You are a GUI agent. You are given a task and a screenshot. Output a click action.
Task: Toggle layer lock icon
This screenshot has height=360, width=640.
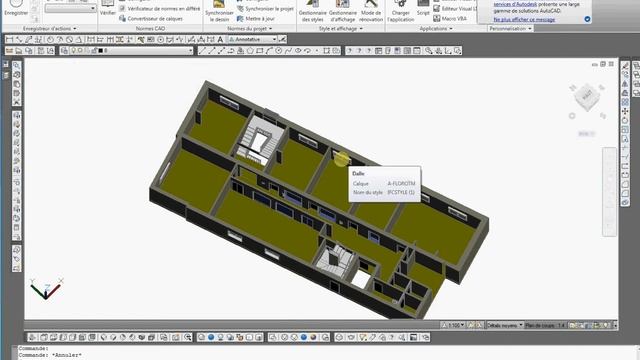click(x=94, y=51)
